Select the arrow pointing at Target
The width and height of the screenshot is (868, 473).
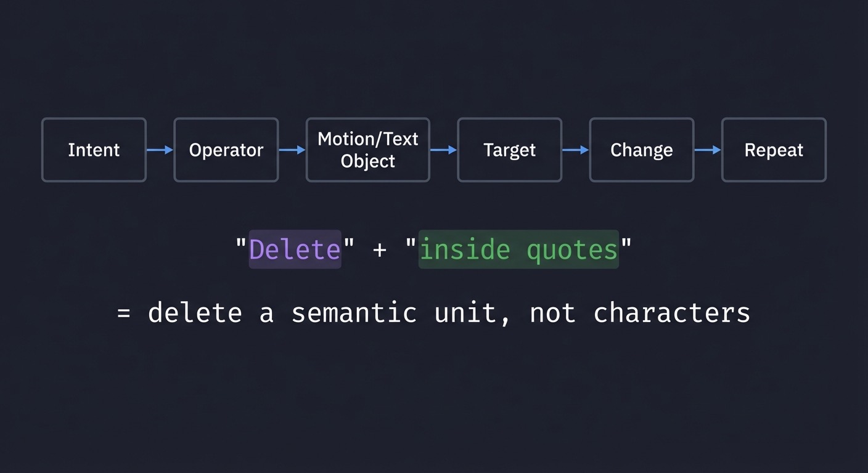(x=444, y=150)
